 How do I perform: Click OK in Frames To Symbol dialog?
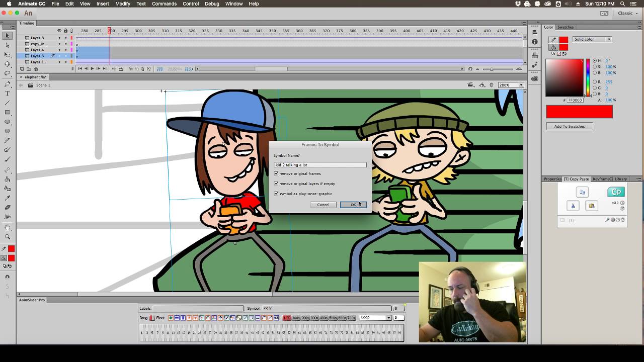[x=353, y=205]
